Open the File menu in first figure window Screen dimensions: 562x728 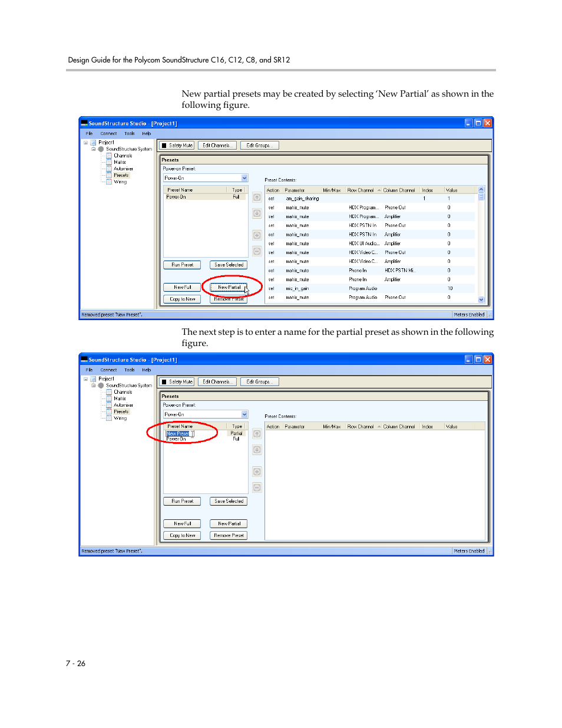click(x=89, y=134)
